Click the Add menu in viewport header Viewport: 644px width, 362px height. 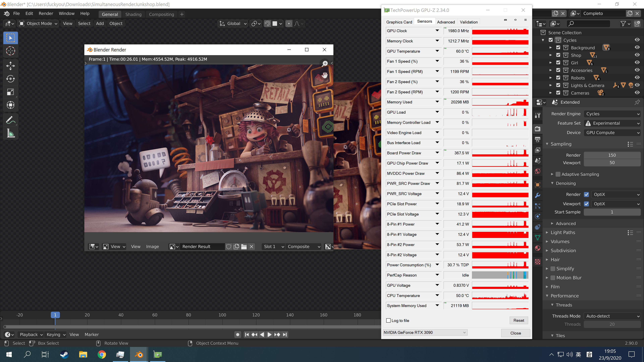[100, 23]
